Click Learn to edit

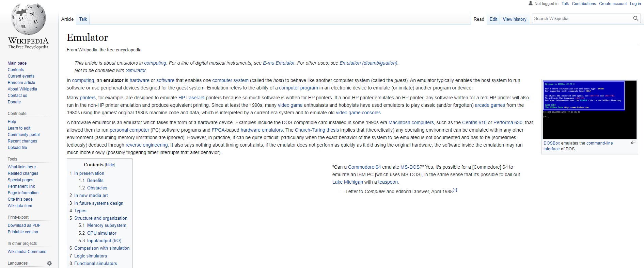tap(19, 128)
